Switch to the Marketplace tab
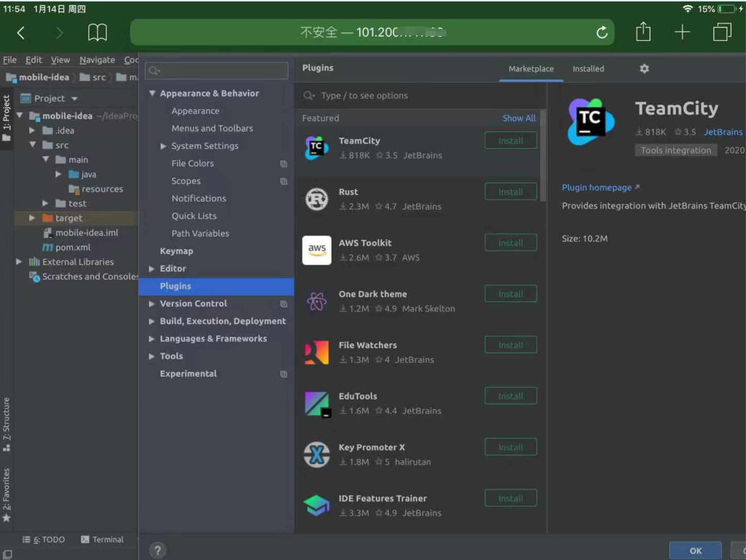Image resolution: width=746 pixels, height=560 pixels. click(531, 69)
